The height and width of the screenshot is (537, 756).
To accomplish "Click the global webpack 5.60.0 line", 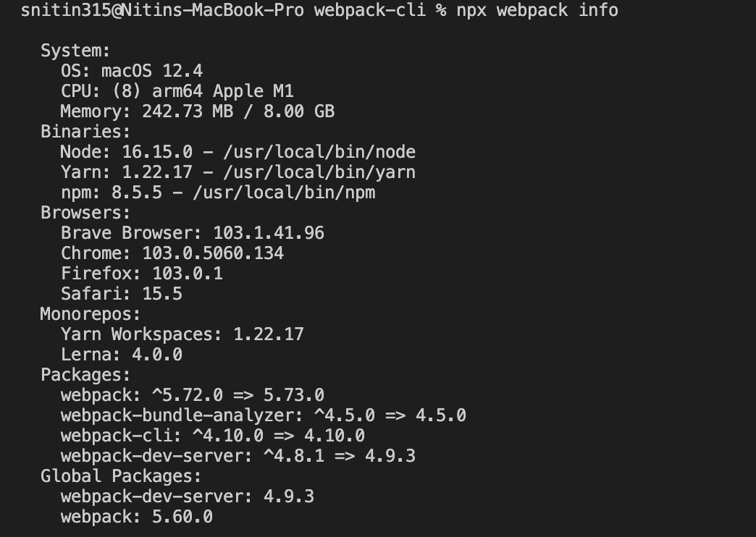I will tap(136, 516).
